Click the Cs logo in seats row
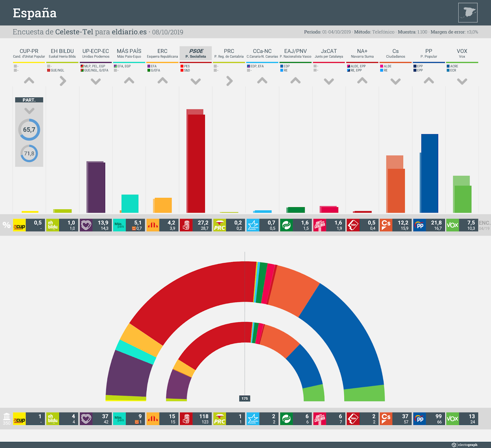This screenshot has height=448, width=491. (386, 419)
